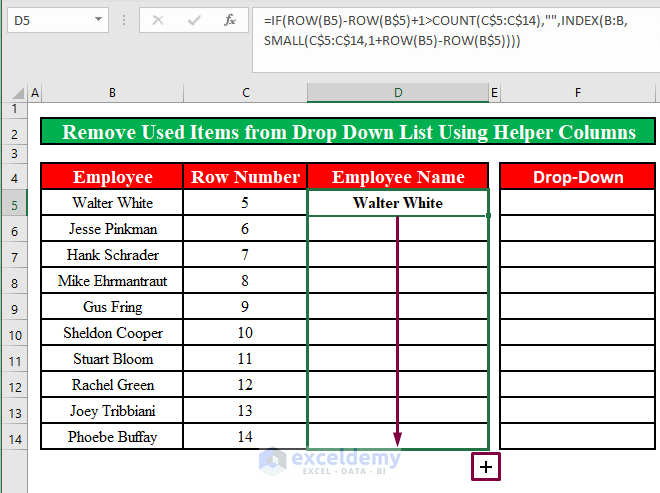The height and width of the screenshot is (493, 660).
Task: Click Row Number cell with value 11
Action: (x=245, y=359)
